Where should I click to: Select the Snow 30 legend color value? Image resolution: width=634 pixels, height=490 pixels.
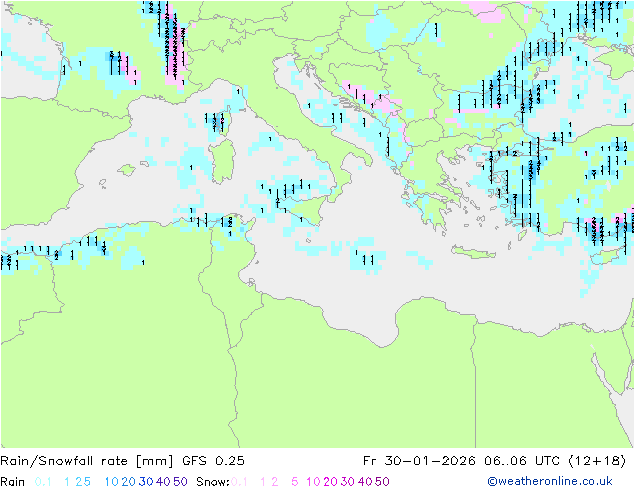348,482
